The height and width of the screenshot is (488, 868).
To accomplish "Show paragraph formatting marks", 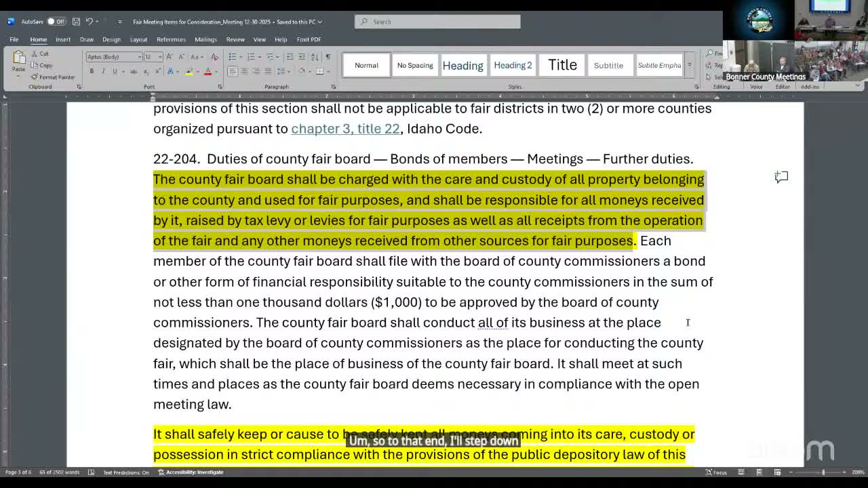I will (329, 58).
